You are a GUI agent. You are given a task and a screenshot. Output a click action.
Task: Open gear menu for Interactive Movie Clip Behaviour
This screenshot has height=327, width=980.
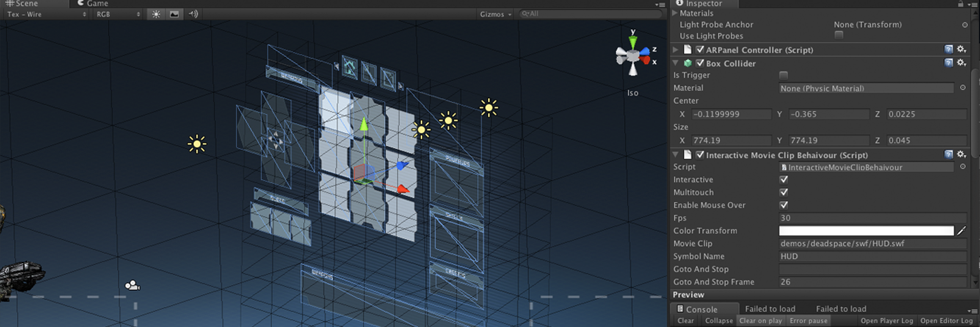962,154
